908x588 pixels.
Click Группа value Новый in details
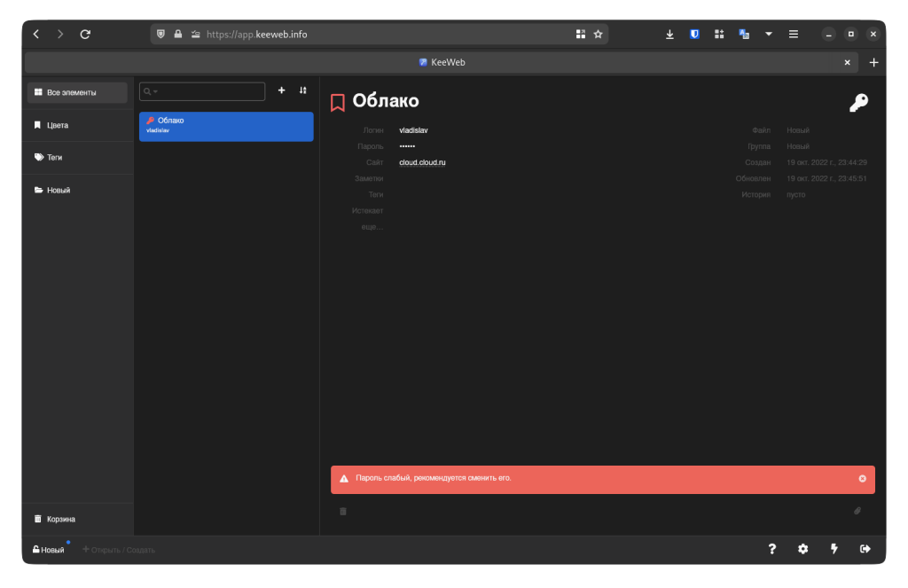coord(798,146)
